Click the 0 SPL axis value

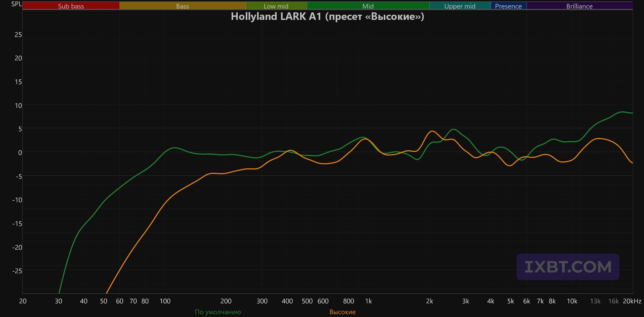pos(20,153)
